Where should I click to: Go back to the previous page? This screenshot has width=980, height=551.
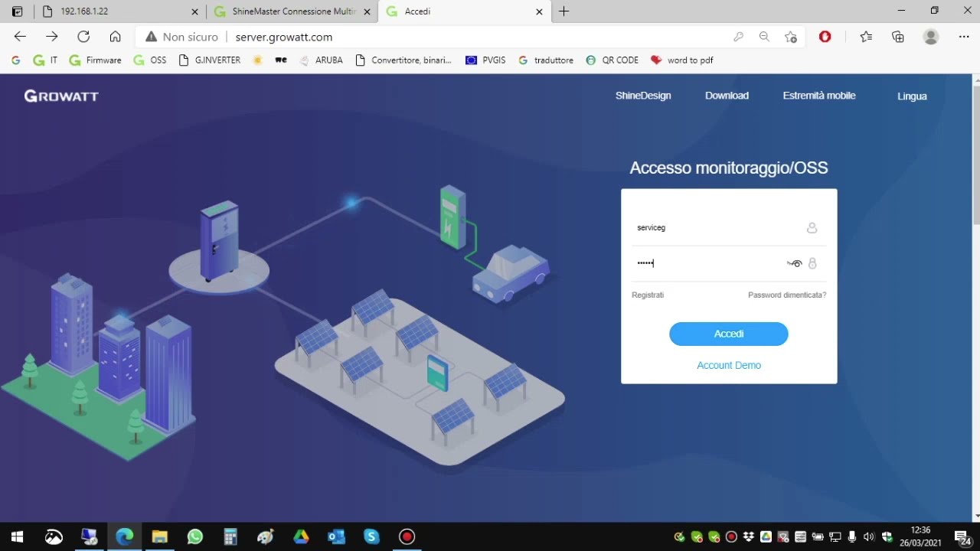point(20,37)
